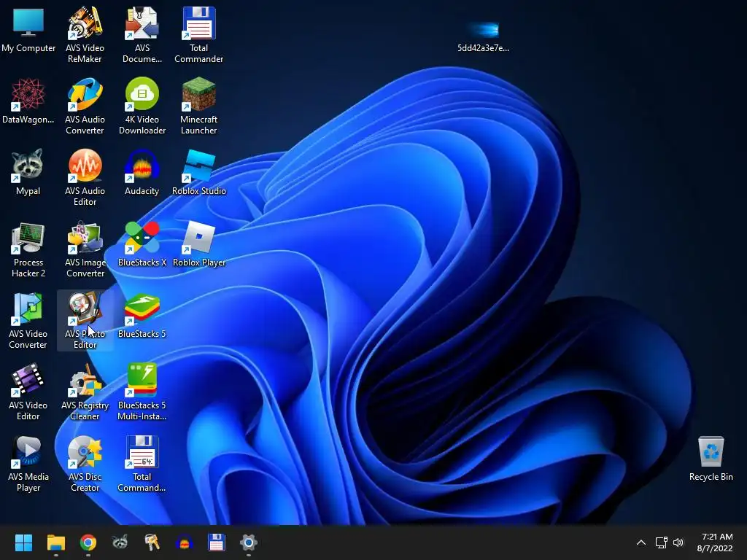The image size is (747, 560).
Task: Open the keys icon in the taskbar
Action: pos(152,542)
